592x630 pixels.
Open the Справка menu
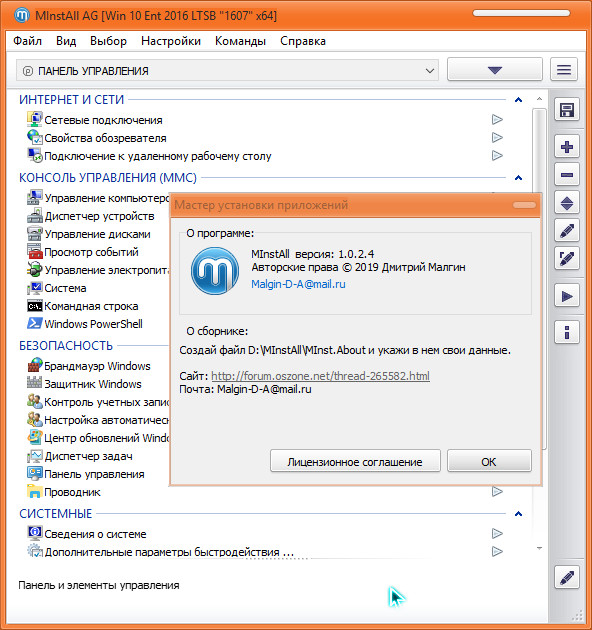tap(303, 41)
